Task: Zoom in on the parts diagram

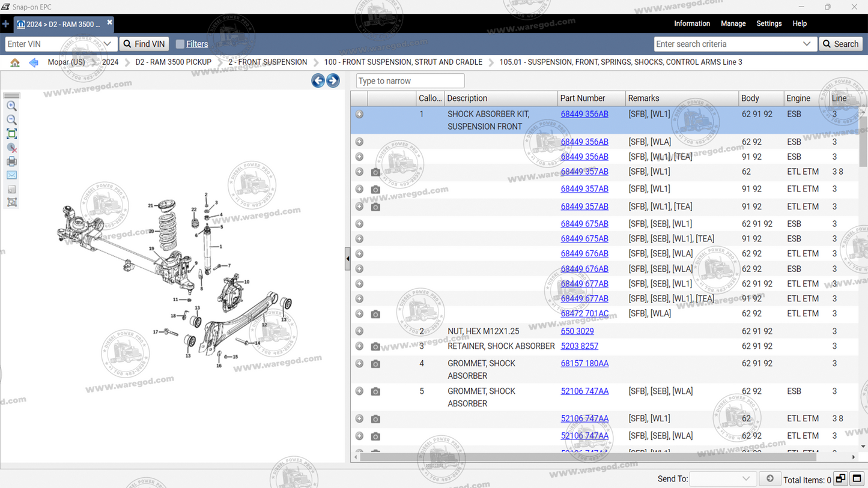Action: (x=11, y=106)
